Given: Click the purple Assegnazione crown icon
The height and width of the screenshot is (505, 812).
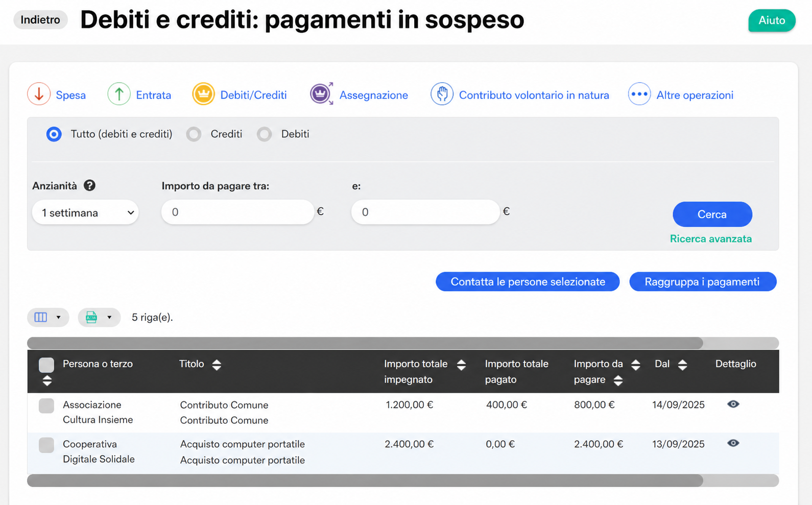Looking at the screenshot, I should (x=322, y=94).
